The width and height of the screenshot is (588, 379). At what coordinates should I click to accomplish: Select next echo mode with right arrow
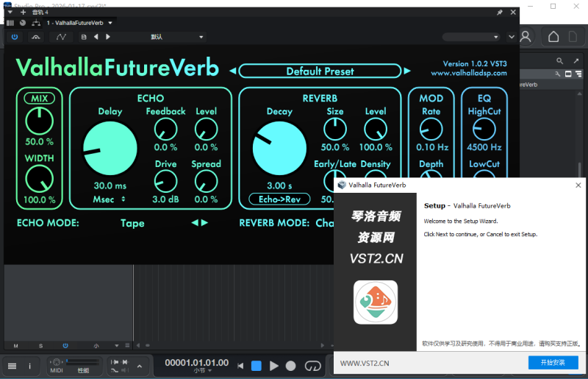tap(204, 223)
